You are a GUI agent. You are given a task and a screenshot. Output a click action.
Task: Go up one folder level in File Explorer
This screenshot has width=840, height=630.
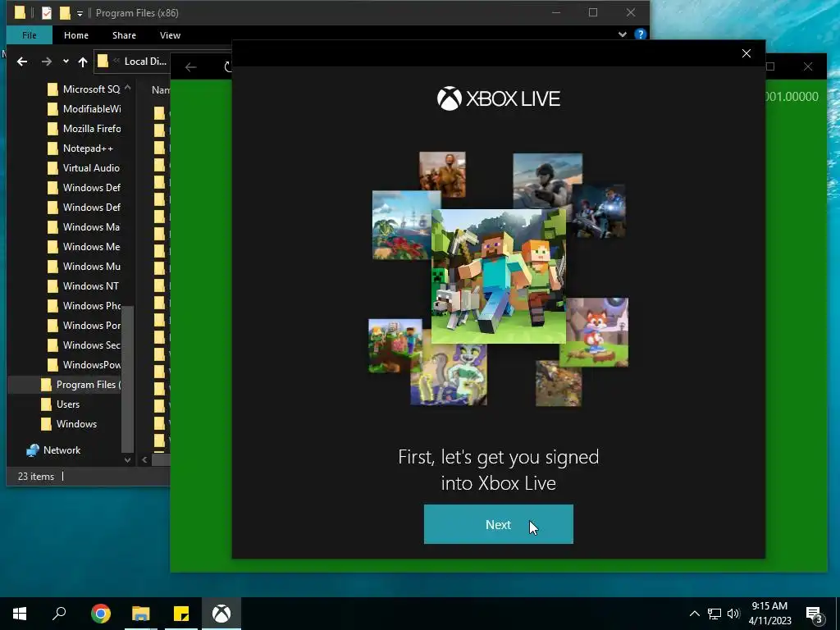click(x=83, y=62)
